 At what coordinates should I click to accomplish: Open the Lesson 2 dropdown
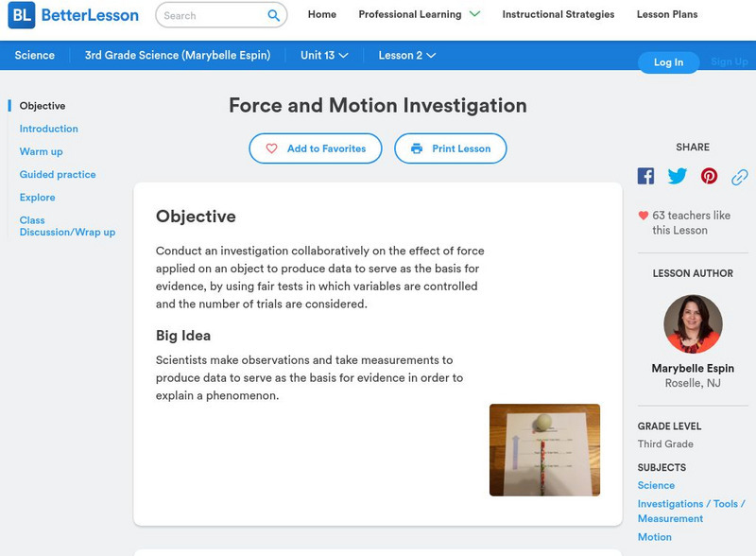[x=407, y=55]
